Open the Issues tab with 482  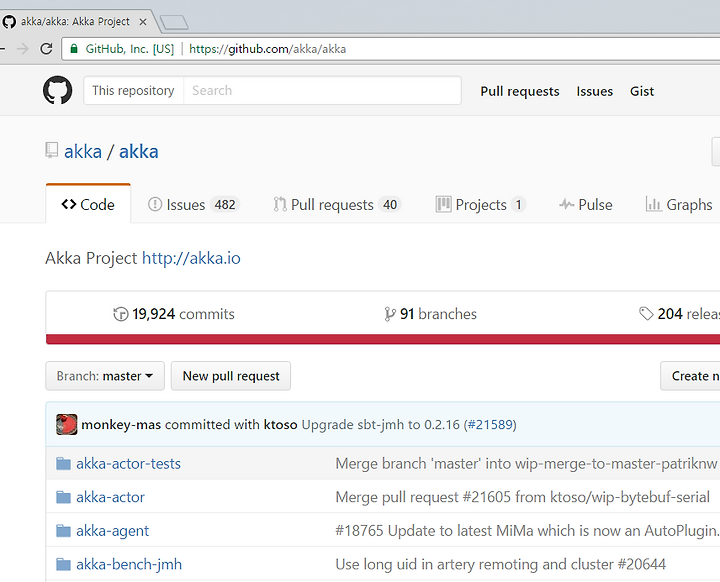[x=194, y=204]
